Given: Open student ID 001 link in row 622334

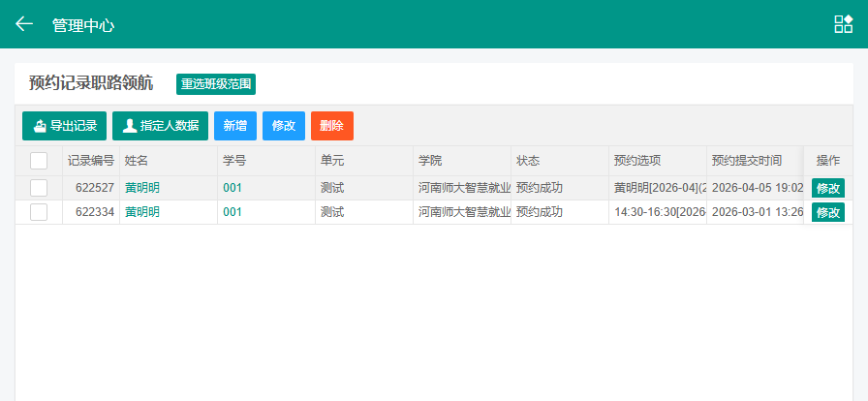Looking at the screenshot, I should (232, 212).
